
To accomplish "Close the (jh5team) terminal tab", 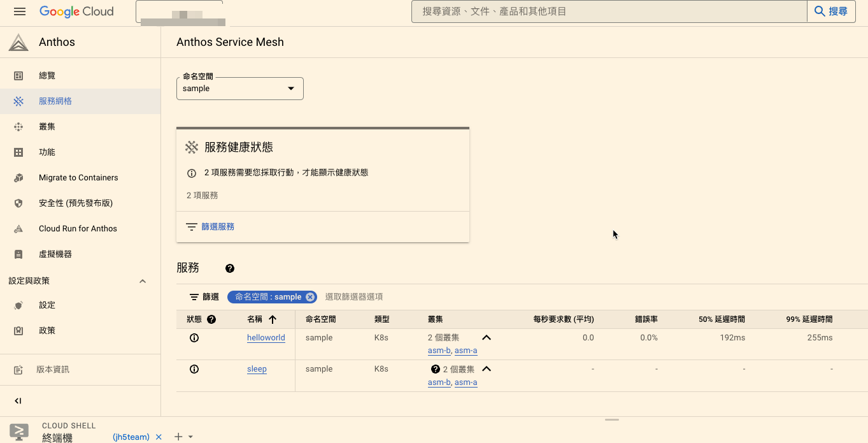I will [159, 437].
